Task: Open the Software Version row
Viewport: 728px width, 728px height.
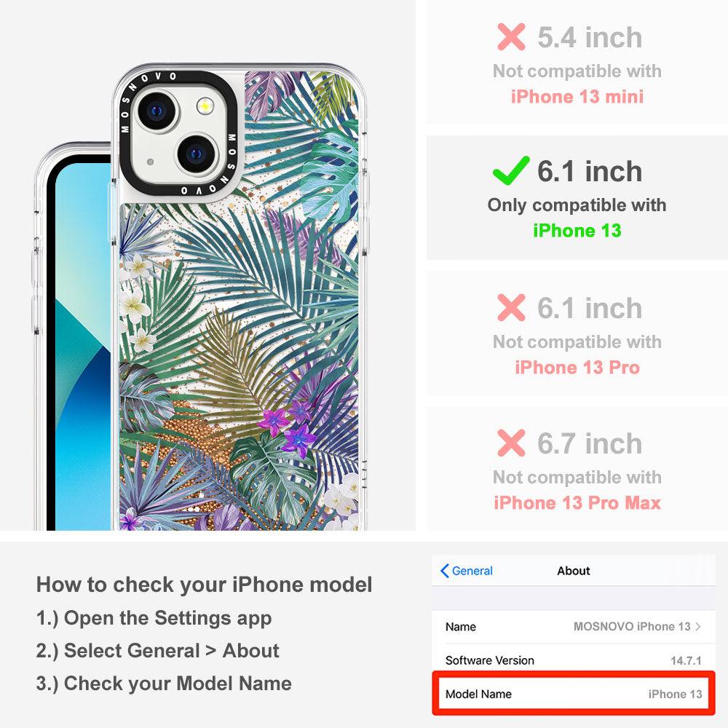Action: [x=574, y=660]
